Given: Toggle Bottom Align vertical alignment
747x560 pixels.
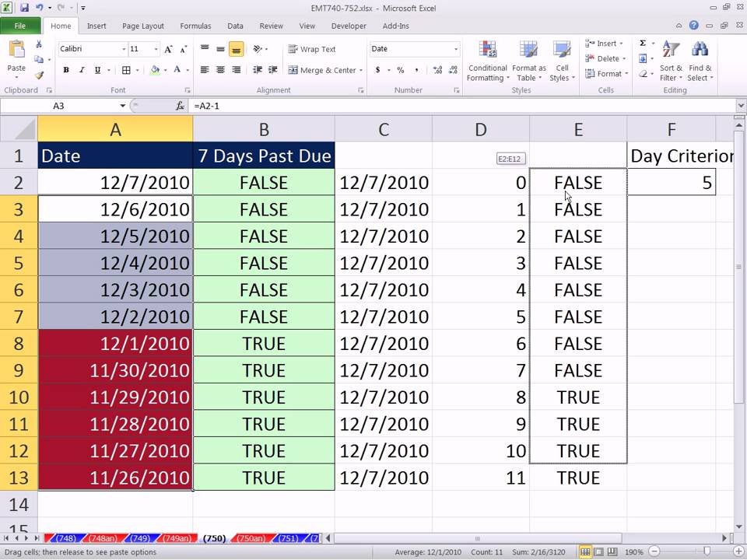Looking at the screenshot, I should tap(236, 49).
